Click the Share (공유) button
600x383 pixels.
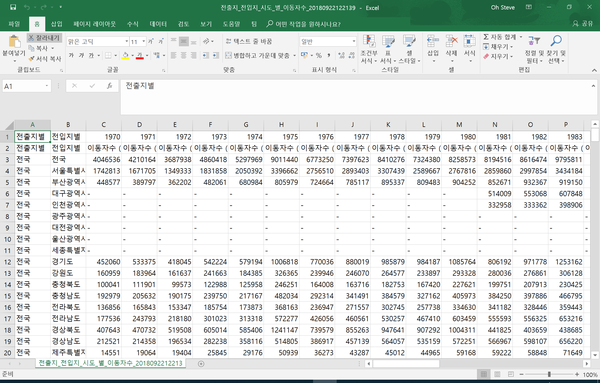pos(583,24)
